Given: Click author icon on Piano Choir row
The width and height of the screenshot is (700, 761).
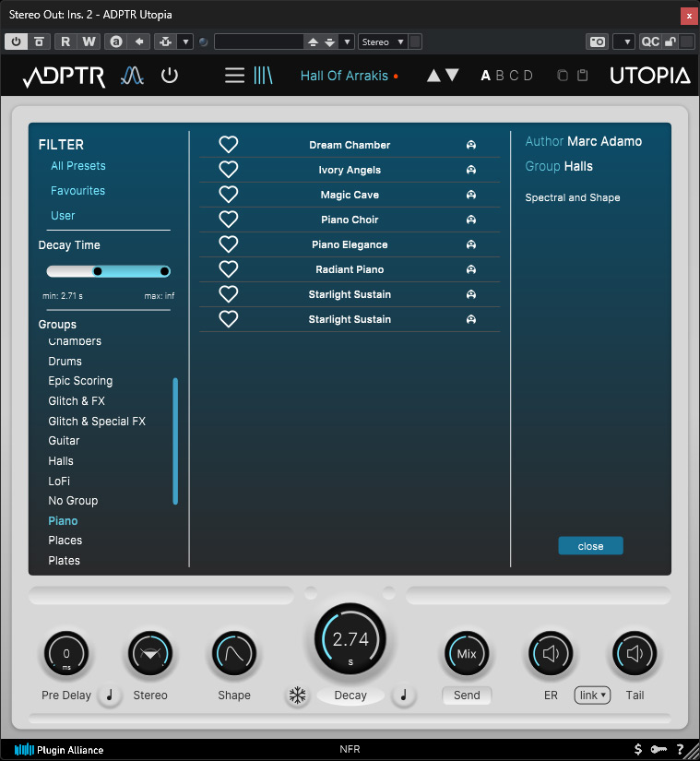Looking at the screenshot, I should (x=470, y=220).
